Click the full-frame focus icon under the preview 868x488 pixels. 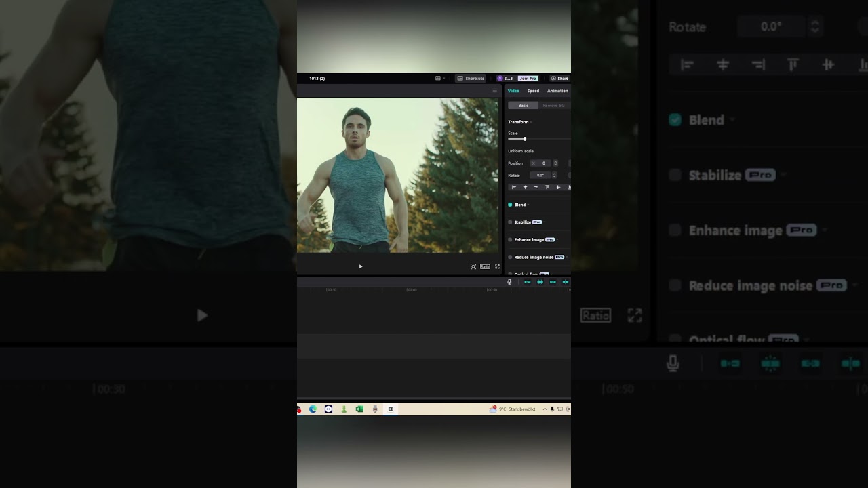(473, 266)
